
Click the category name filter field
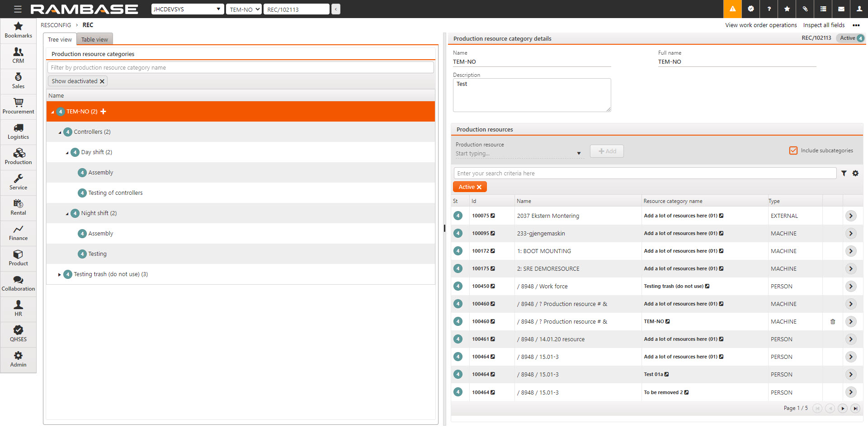point(241,68)
